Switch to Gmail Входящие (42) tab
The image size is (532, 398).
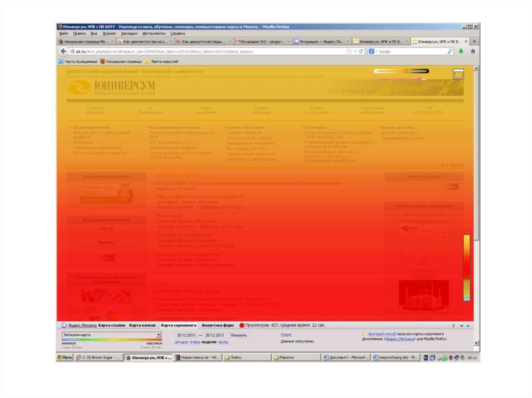(263, 42)
